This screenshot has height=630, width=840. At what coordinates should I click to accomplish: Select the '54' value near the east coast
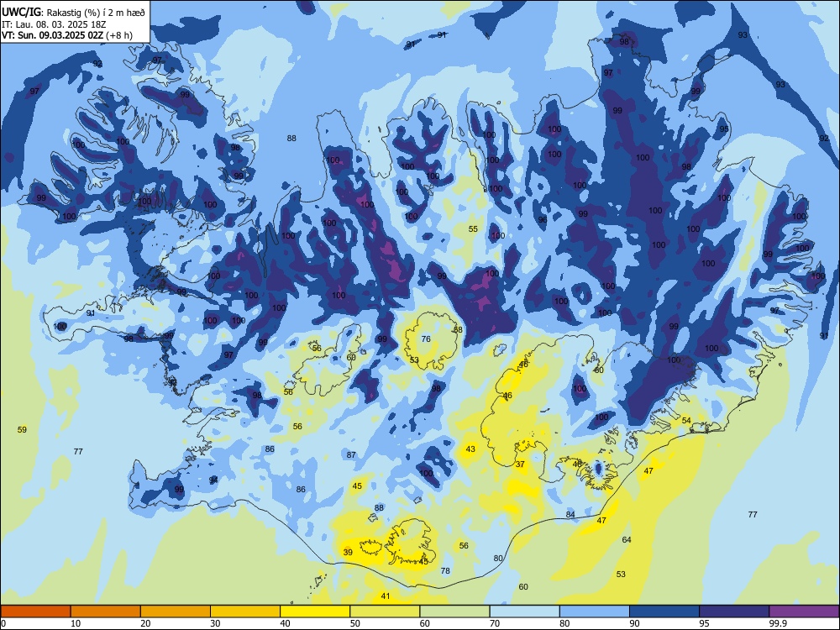(x=686, y=421)
